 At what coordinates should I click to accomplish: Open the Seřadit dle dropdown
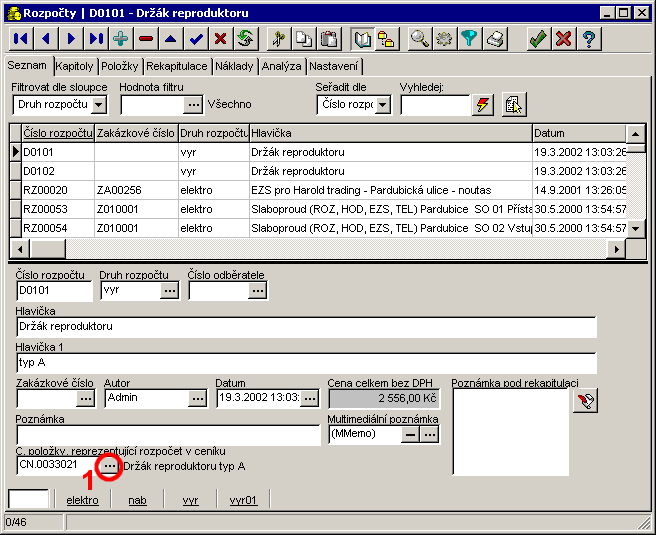pos(383,104)
